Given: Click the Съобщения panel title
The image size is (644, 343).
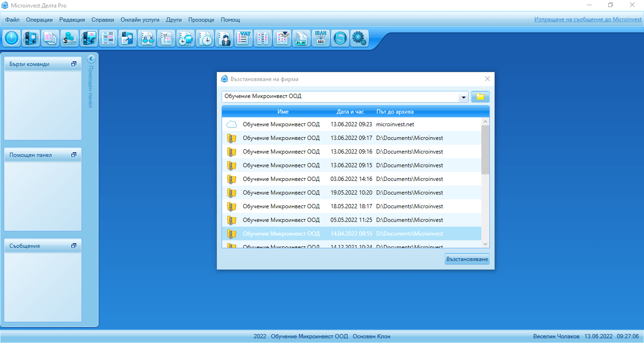Looking at the screenshot, I should point(25,246).
